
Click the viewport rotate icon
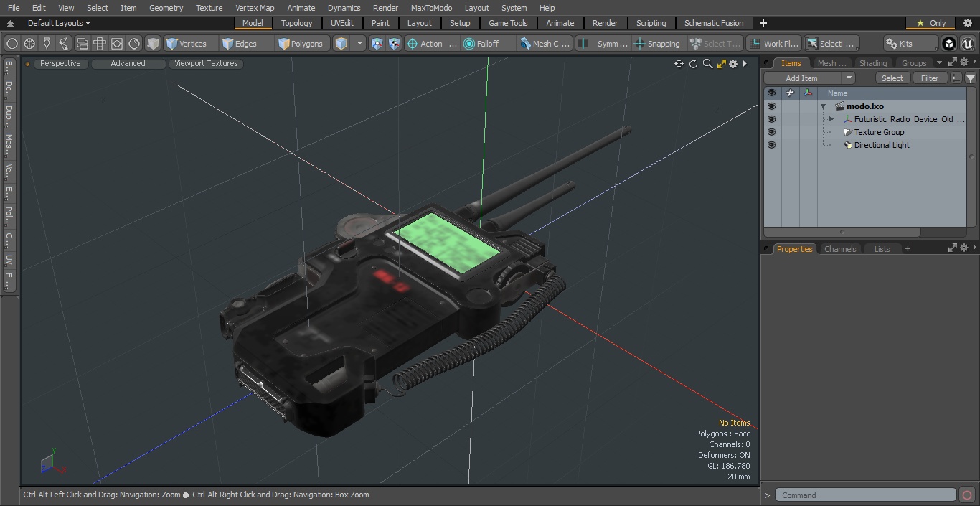[693, 64]
